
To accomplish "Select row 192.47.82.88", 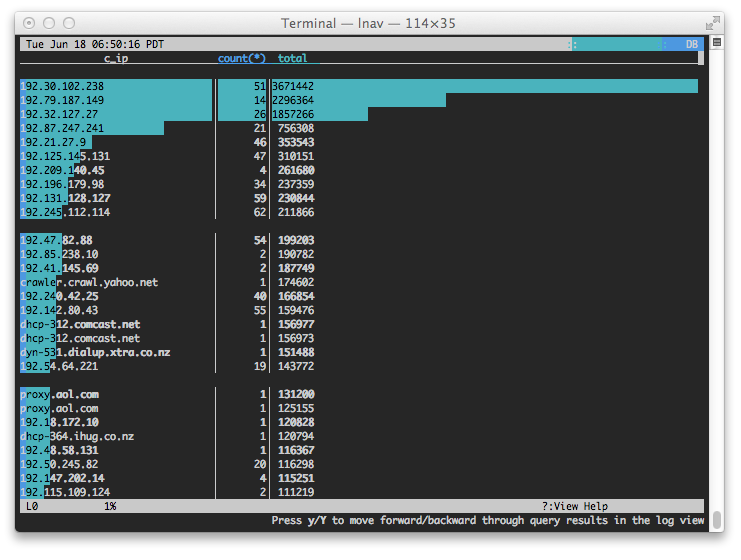I will (359, 240).
